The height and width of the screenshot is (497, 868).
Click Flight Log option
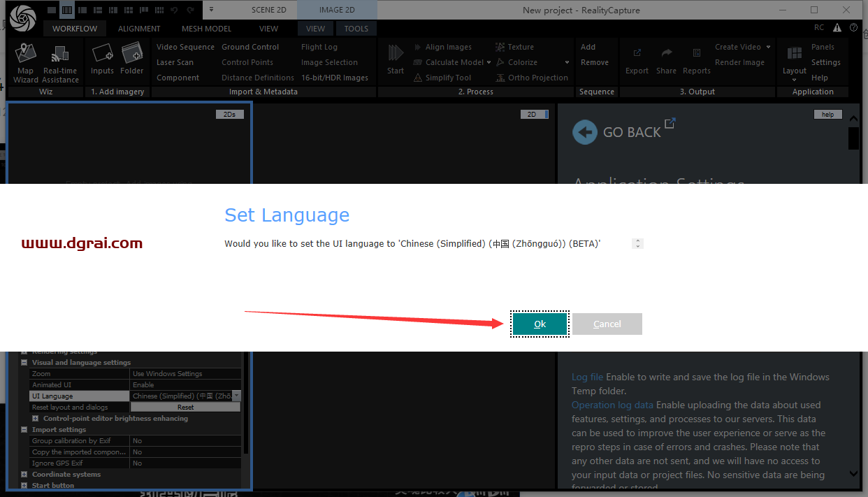coord(319,47)
